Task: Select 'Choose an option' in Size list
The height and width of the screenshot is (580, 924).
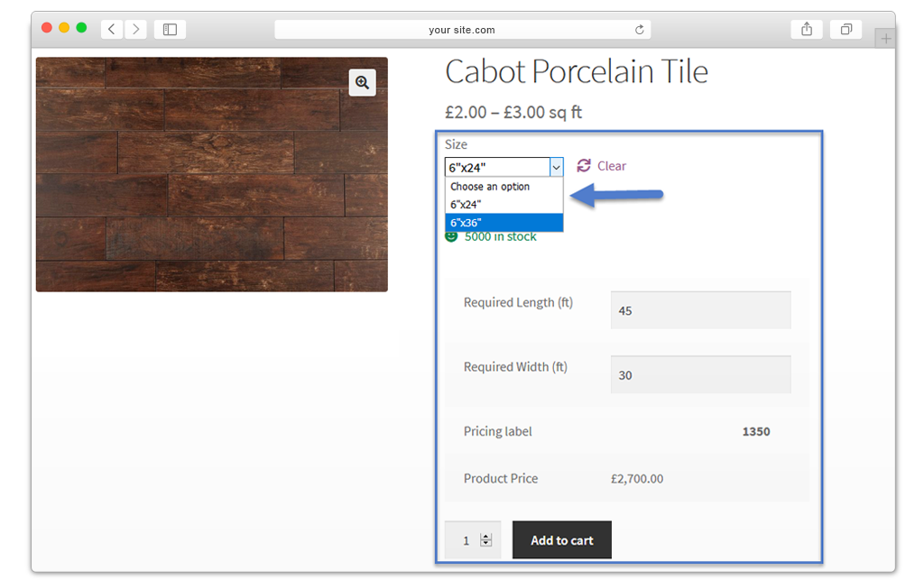Action: 504,187
